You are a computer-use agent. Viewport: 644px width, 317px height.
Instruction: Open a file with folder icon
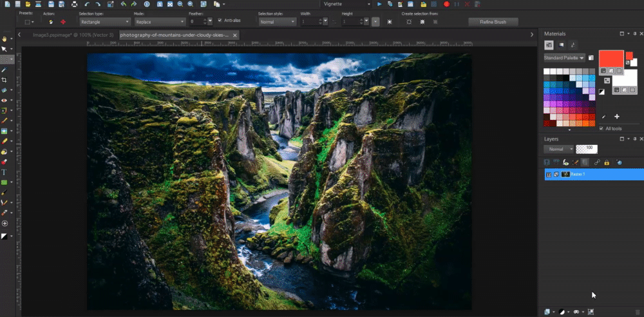click(28, 4)
